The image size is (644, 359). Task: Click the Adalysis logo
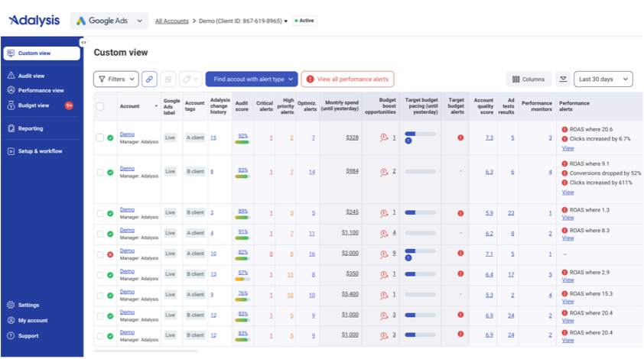(x=34, y=21)
